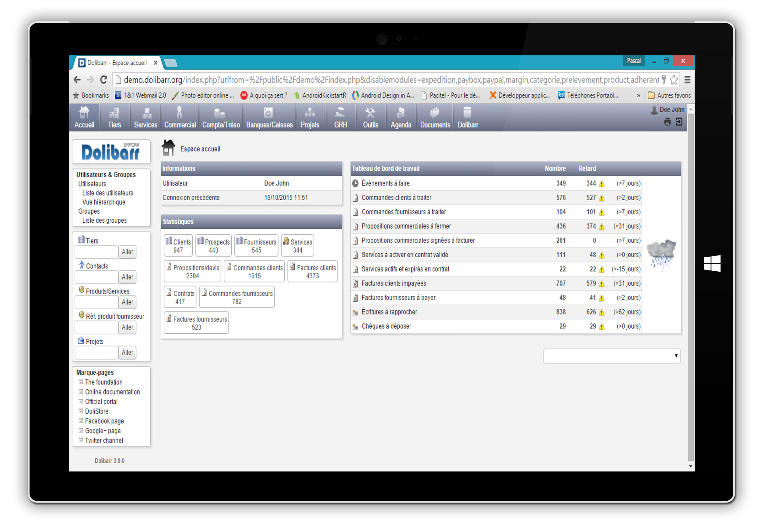Expand the hidden bookmarks chevron

638,96
